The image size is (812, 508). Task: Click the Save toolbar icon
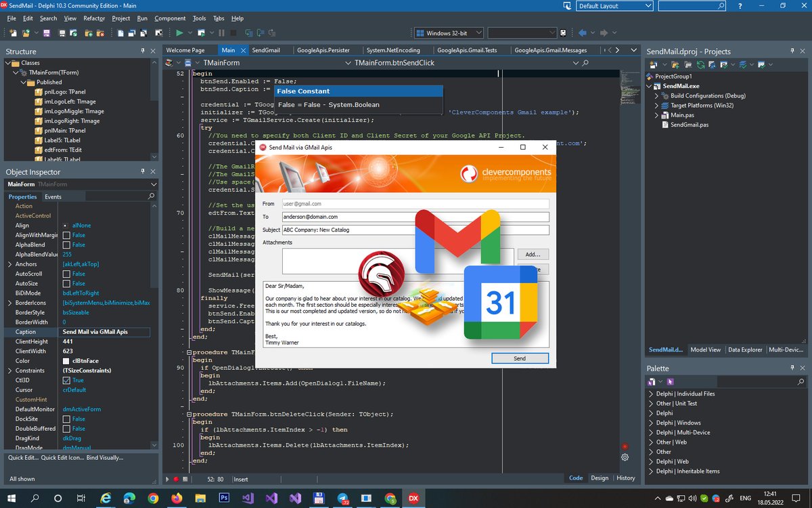pyautogui.click(x=47, y=33)
